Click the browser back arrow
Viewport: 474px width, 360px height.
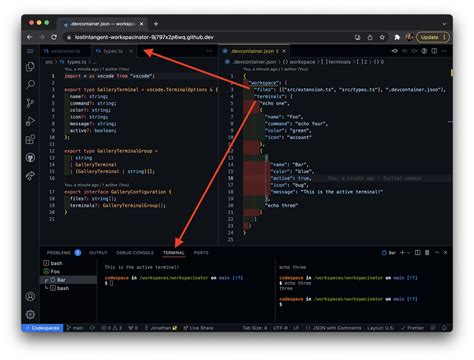tap(30, 37)
